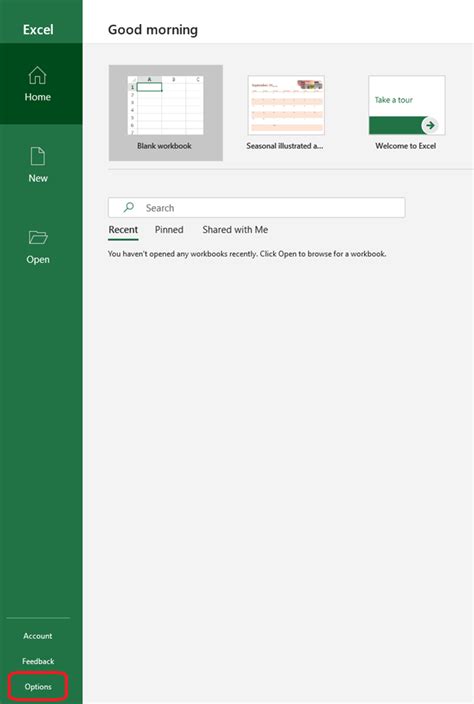The width and height of the screenshot is (474, 704).
Task: Click the Blank workbook caption
Action: pyautogui.click(x=164, y=146)
